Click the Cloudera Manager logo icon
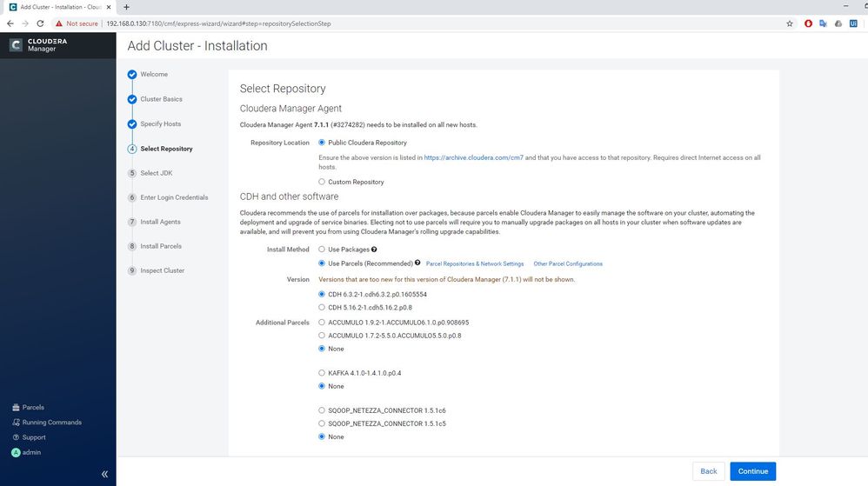This screenshot has width=868, height=486. [x=16, y=45]
